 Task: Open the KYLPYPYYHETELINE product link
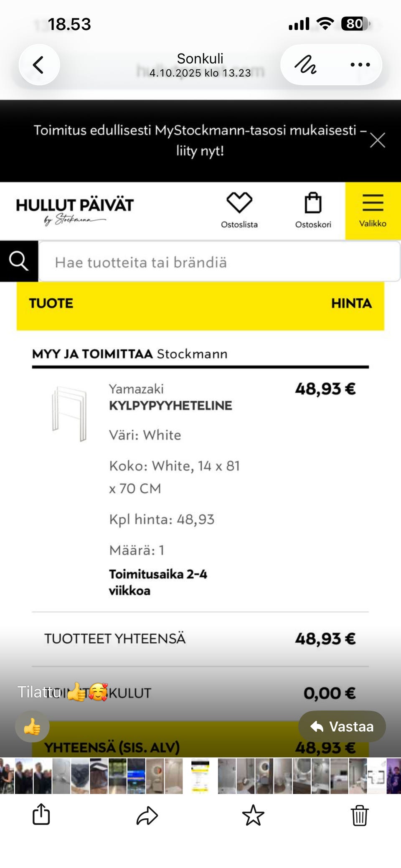point(170,405)
